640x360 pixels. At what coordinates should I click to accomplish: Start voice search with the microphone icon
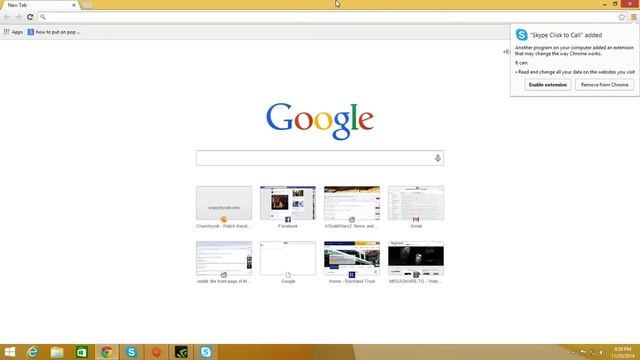(438, 158)
